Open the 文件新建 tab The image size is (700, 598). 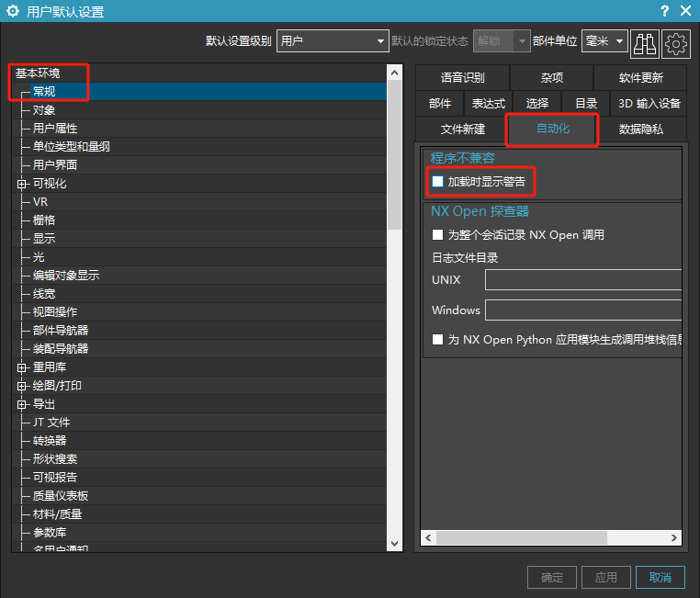coord(462,130)
